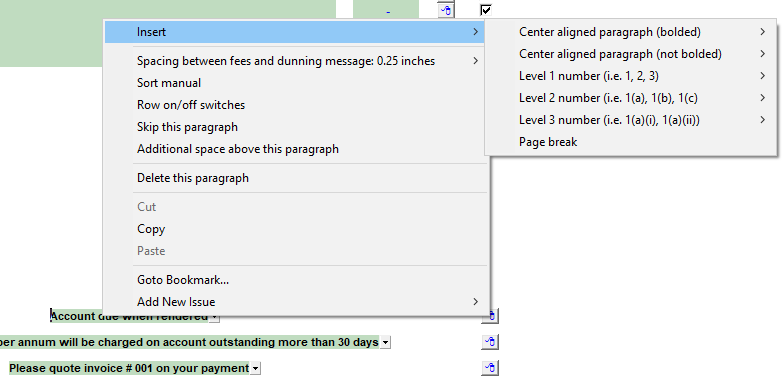Expand the Add New Issue submenu
The width and height of the screenshot is (784, 383).
[x=295, y=302]
